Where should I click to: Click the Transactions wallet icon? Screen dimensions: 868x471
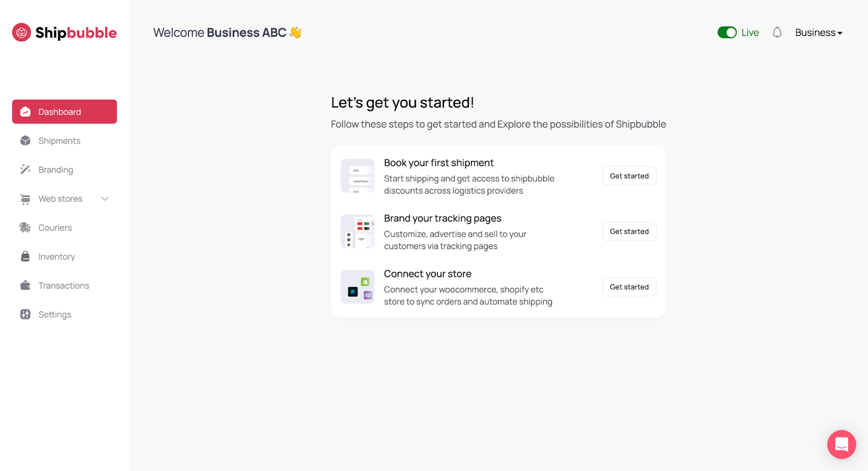[x=25, y=285]
